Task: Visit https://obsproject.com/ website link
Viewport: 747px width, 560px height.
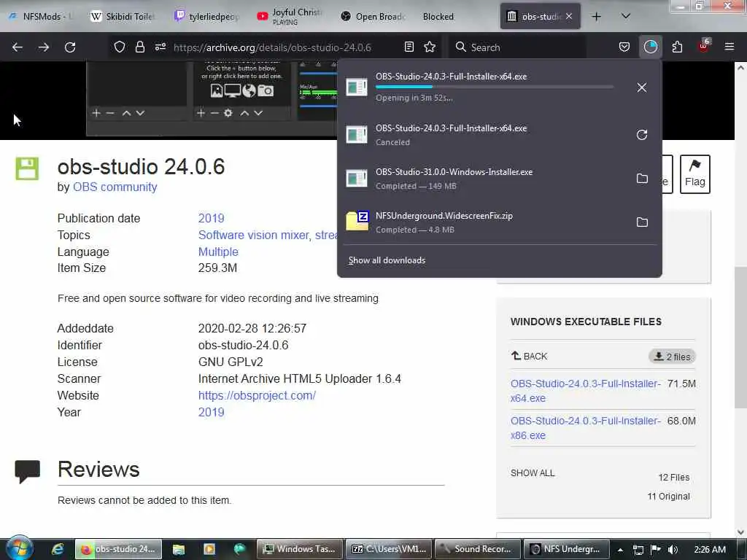Action: [257, 395]
